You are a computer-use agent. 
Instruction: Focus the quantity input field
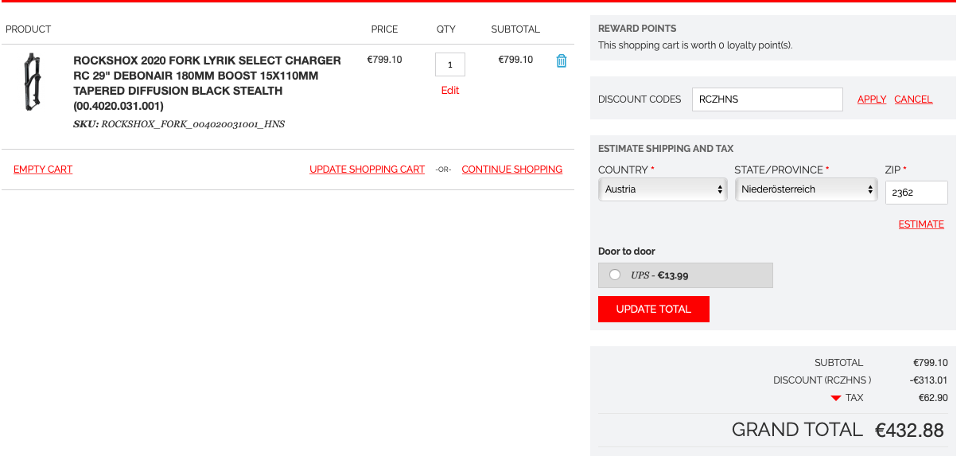tap(450, 64)
